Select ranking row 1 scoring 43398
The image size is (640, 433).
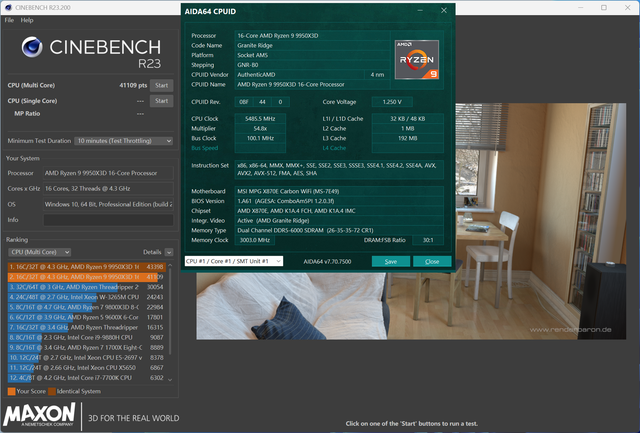tap(86, 267)
